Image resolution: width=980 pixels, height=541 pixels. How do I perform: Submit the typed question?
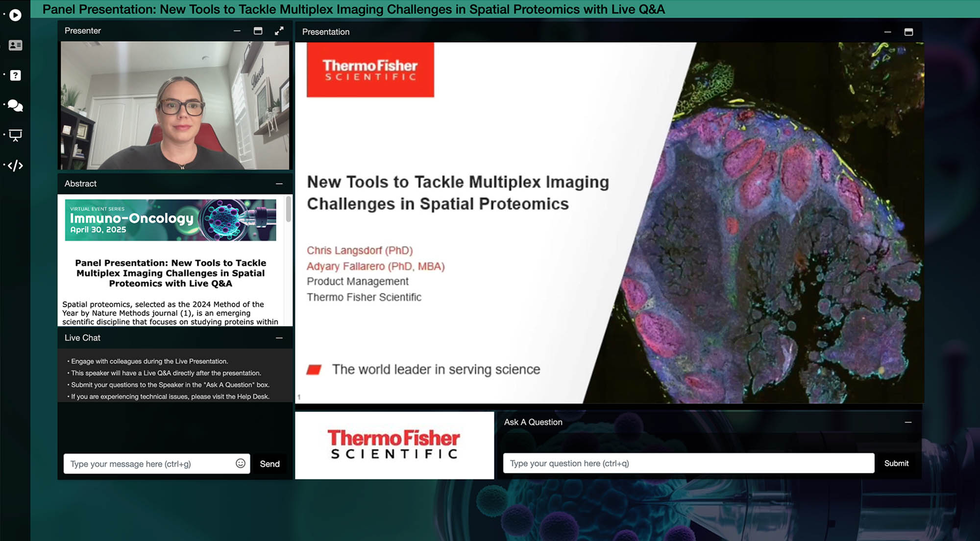click(896, 463)
